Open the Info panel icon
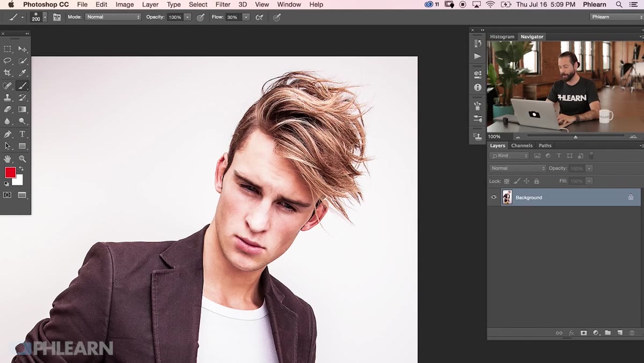This screenshot has width=644, height=363. (478, 87)
